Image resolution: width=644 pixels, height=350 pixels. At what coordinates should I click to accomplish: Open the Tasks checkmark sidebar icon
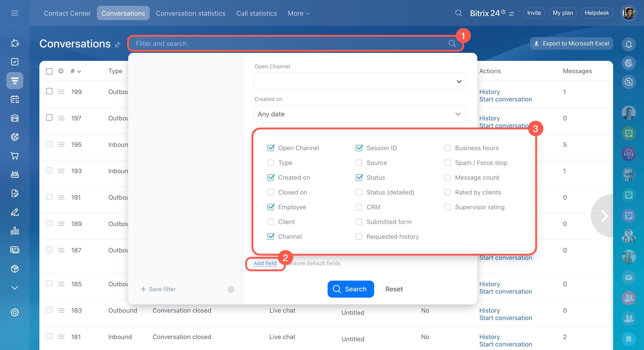pyautogui.click(x=15, y=62)
